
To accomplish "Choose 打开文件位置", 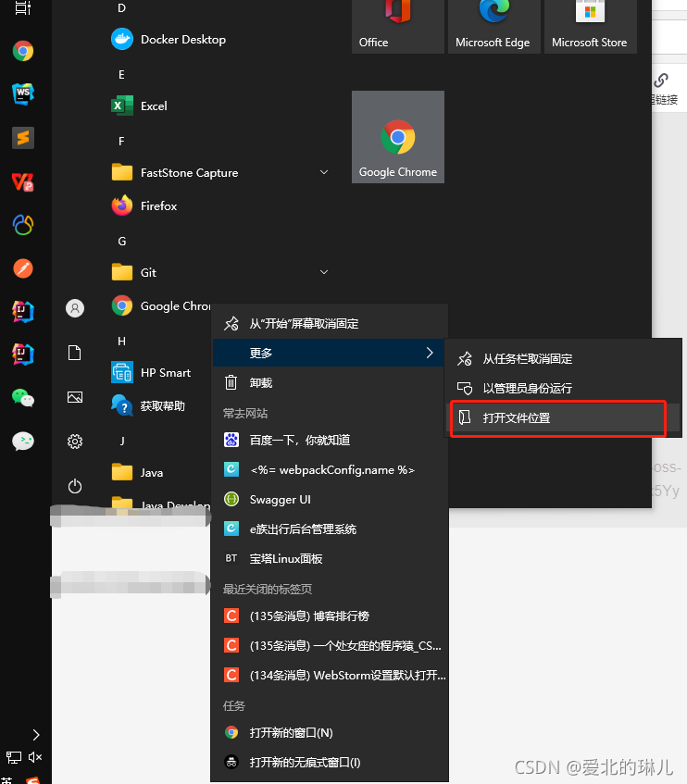I will click(x=563, y=417).
